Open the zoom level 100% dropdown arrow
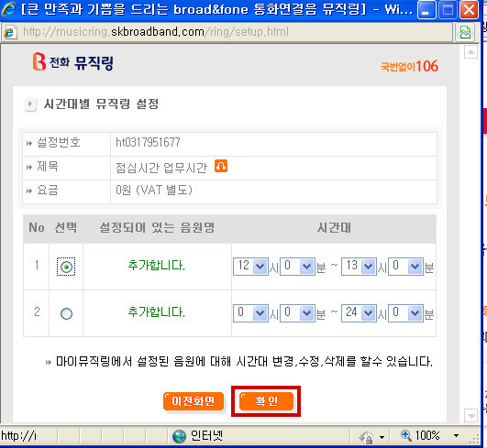 click(456, 436)
